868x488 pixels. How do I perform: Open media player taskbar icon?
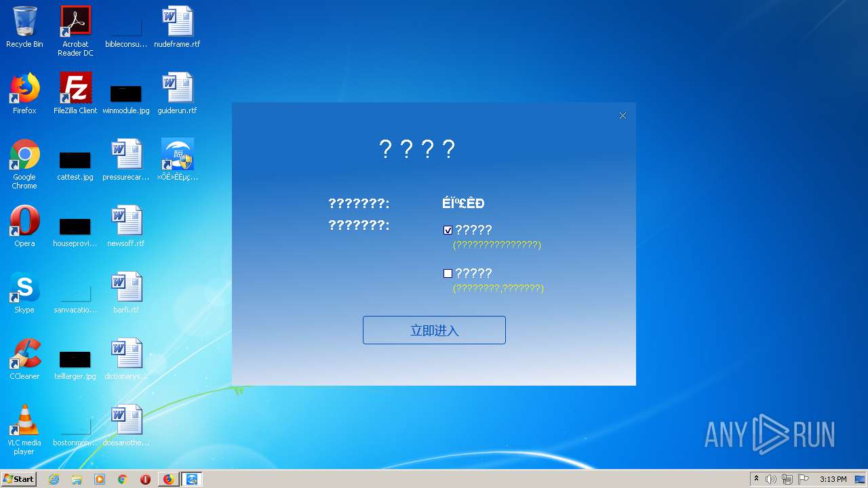(100, 479)
